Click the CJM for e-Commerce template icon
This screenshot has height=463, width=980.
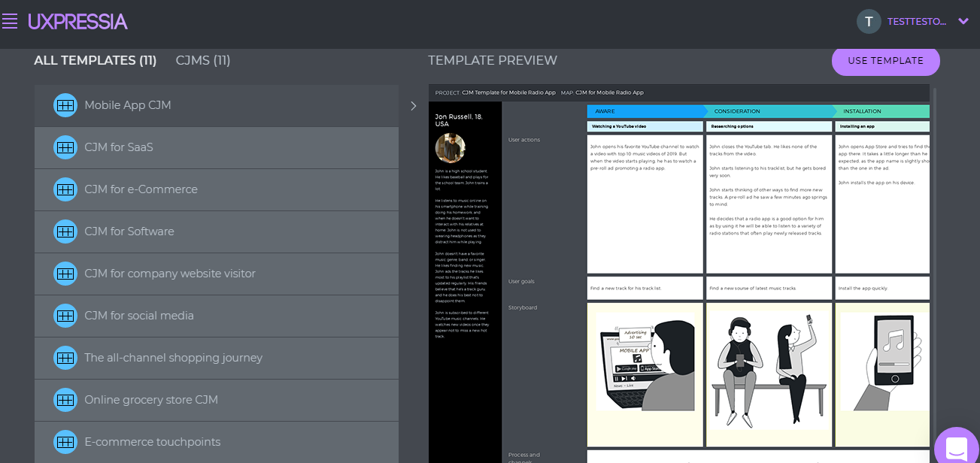tap(65, 189)
